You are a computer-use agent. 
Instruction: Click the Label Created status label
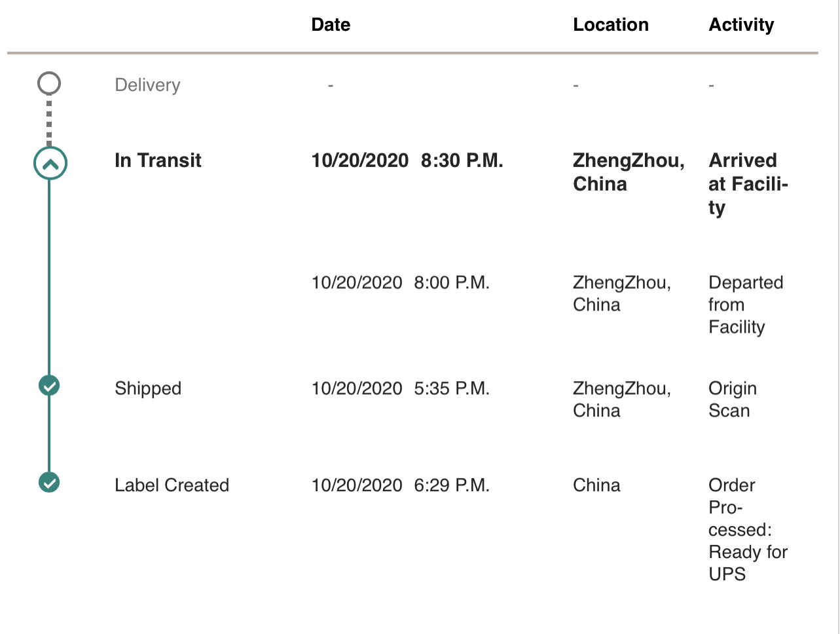point(172,485)
